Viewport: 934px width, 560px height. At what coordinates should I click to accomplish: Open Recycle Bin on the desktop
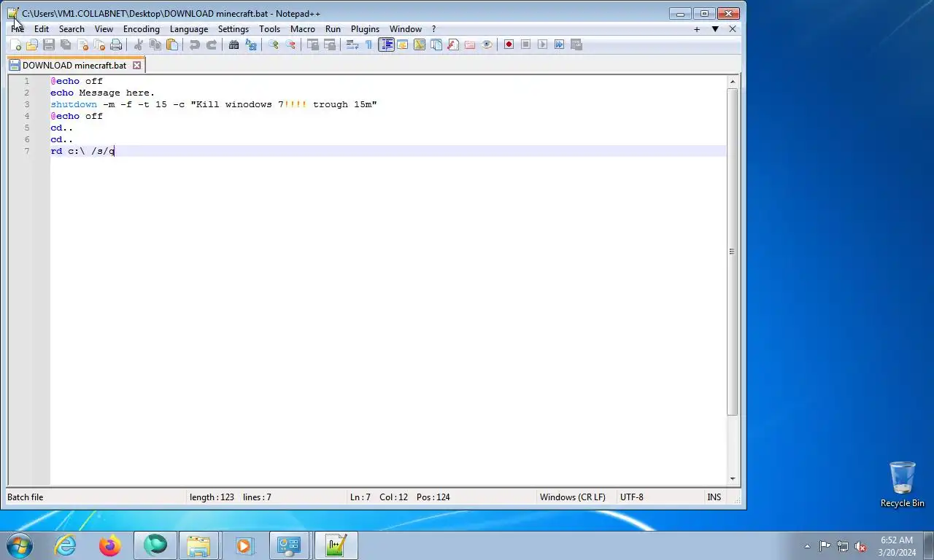click(903, 484)
